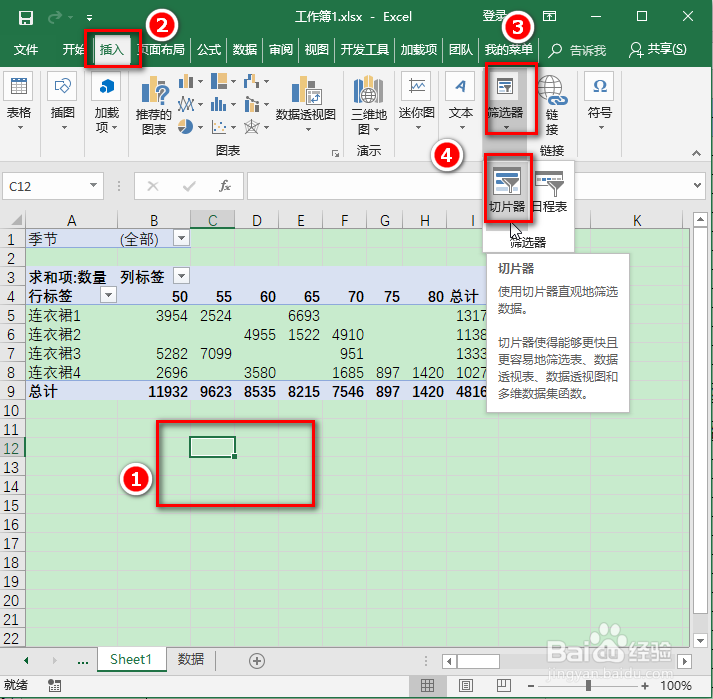Screen dimensions: 713x699
Task: Insert a radar chart icon
Action: click(251, 127)
